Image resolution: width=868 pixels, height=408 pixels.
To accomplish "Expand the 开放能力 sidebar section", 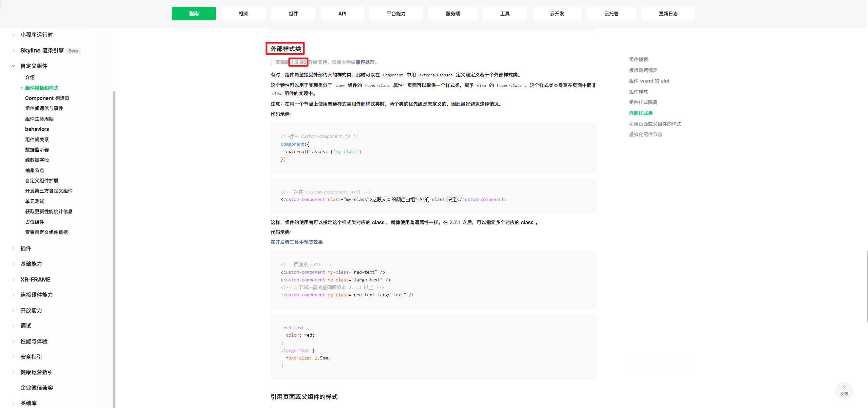I will [31, 310].
